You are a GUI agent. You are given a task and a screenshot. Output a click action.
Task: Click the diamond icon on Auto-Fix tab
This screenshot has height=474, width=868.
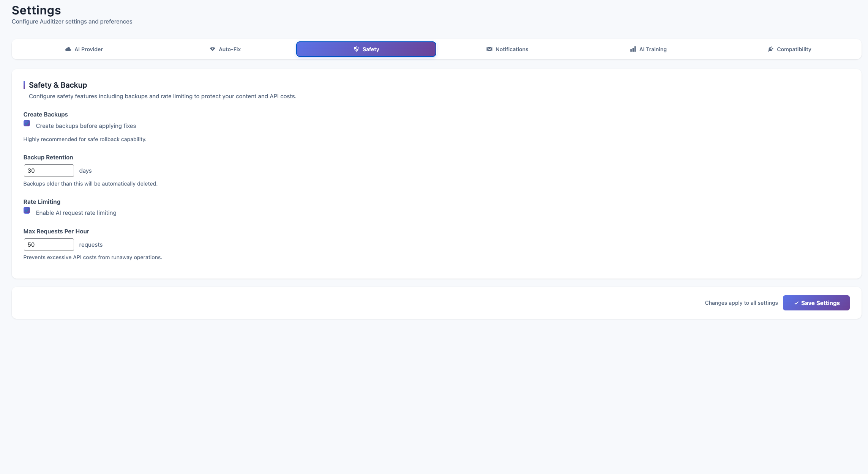click(213, 49)
